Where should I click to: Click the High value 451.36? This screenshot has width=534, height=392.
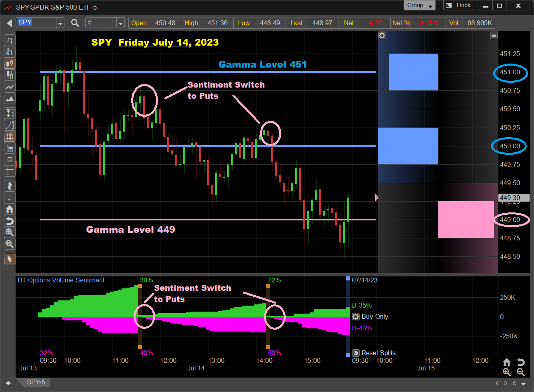(218, 23)
